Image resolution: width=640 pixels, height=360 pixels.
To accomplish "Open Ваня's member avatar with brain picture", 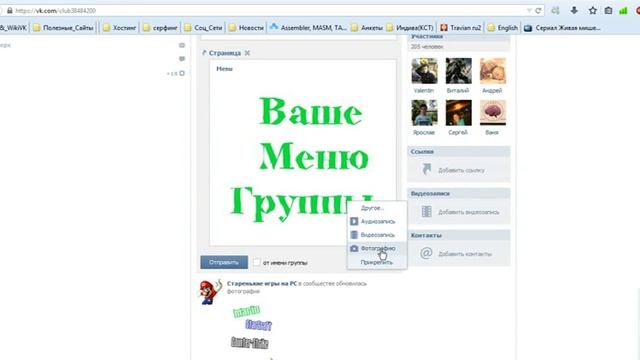I will [493, 113].
